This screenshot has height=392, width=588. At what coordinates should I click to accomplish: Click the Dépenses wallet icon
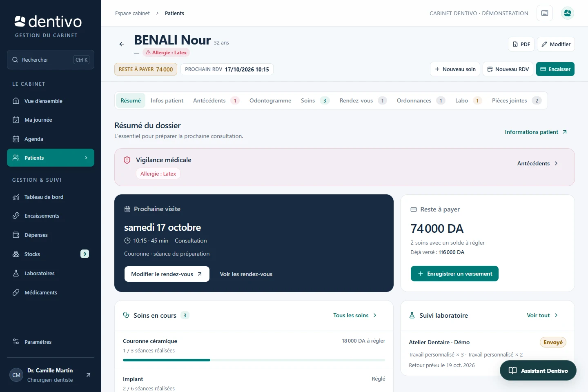16,235
